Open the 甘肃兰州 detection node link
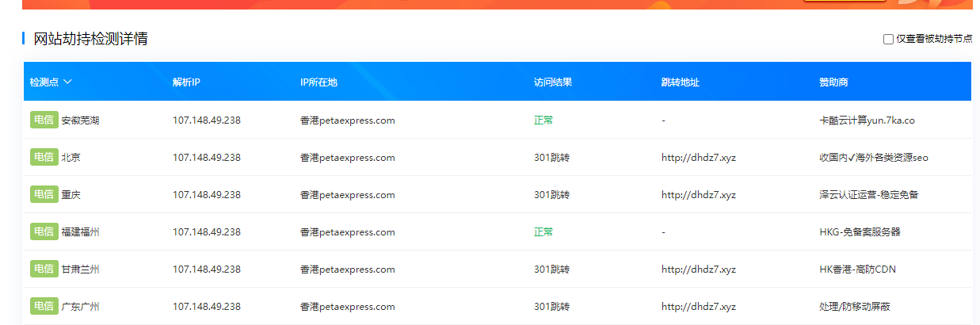The image size is (980, 325). 80,270
